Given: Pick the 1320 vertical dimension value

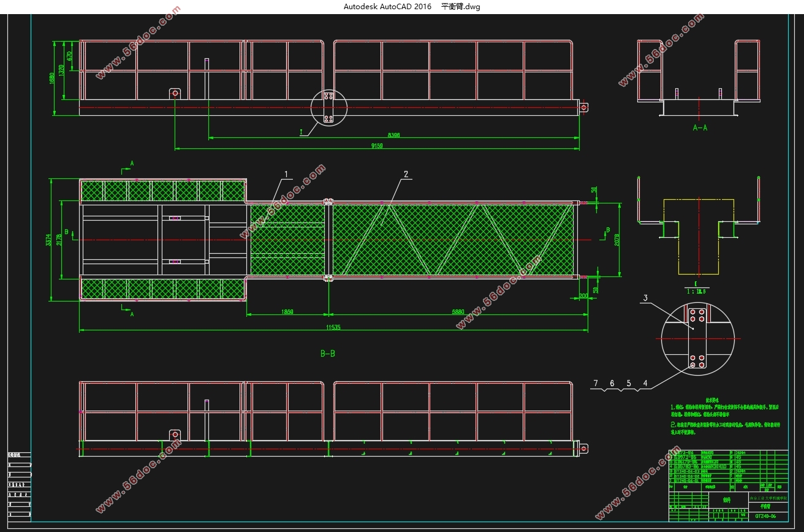Looking at the screenshot, I should tap(61, 70).
